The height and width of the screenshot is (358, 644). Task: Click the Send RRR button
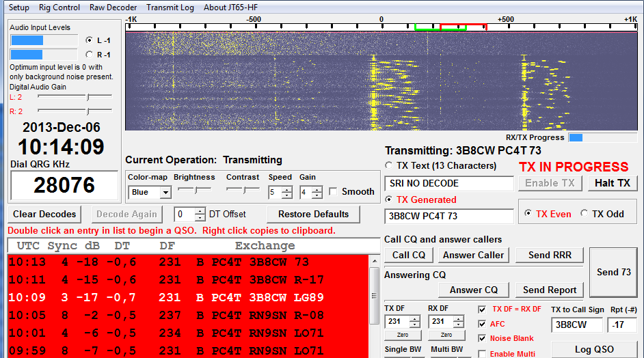click(550, 256)
